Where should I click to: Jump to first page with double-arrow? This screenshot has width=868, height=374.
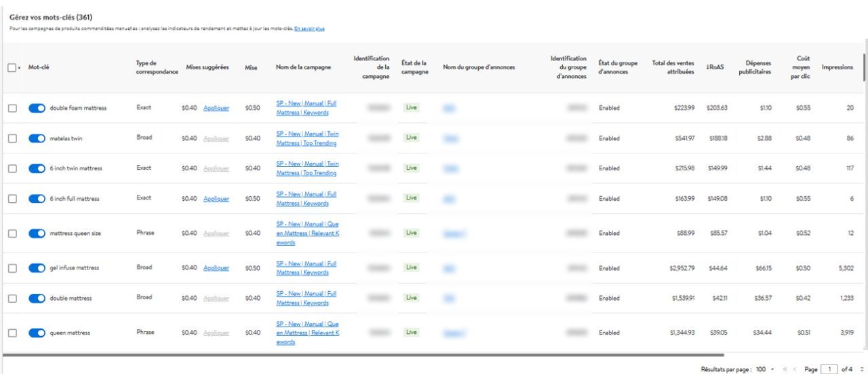point(785,369)
